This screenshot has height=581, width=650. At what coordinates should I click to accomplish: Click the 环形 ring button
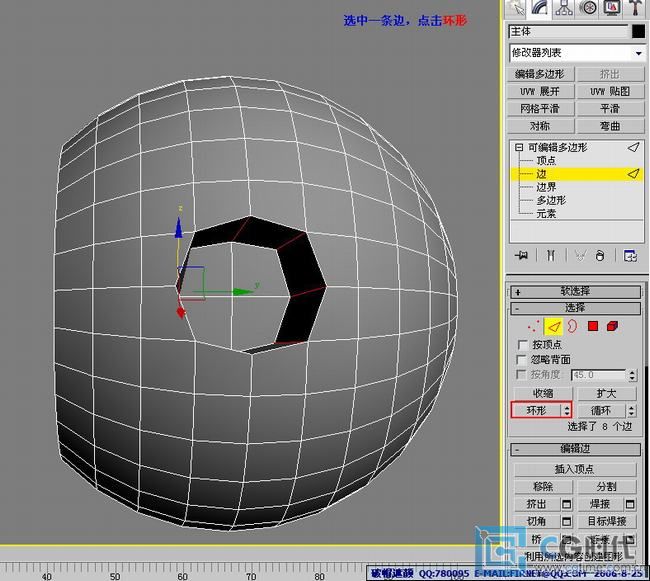coord(536,410)
